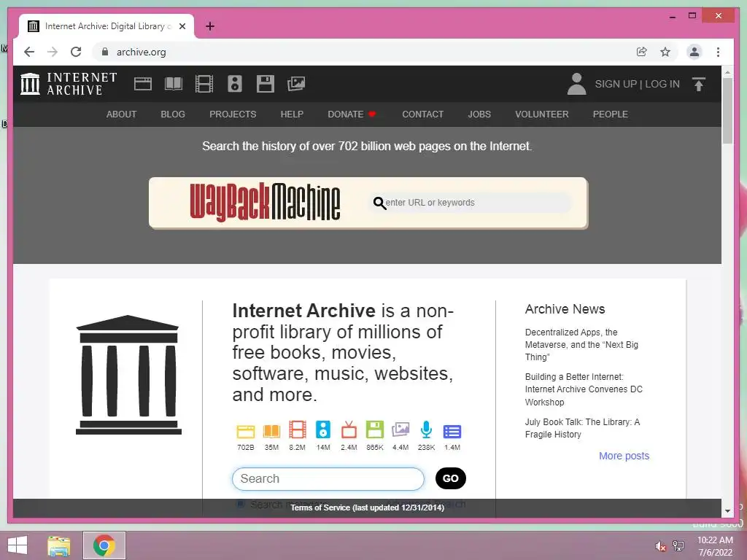The width and height of the screenshot is (747, 560).
Task: Click the page vertical scrollbar thumb
Action: (x=727, y=110)
